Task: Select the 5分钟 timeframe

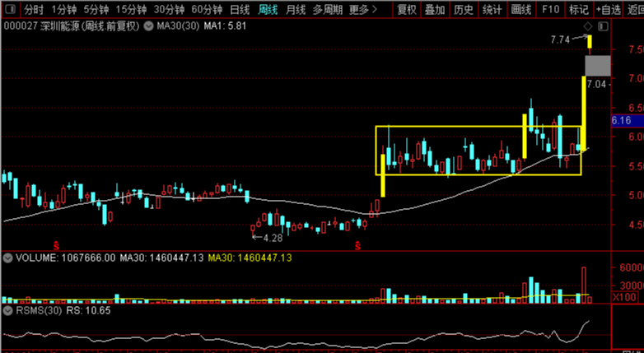Action: pos(96,10)
